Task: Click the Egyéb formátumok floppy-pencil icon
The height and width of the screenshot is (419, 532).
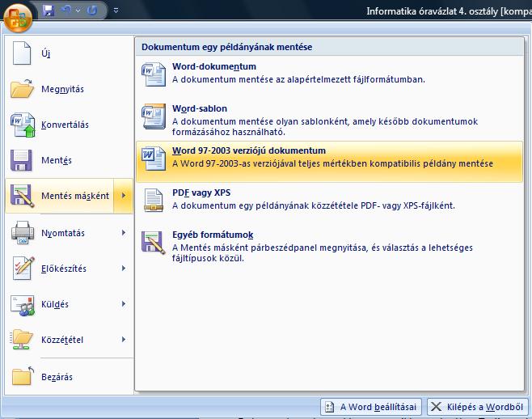Action: 154,243
